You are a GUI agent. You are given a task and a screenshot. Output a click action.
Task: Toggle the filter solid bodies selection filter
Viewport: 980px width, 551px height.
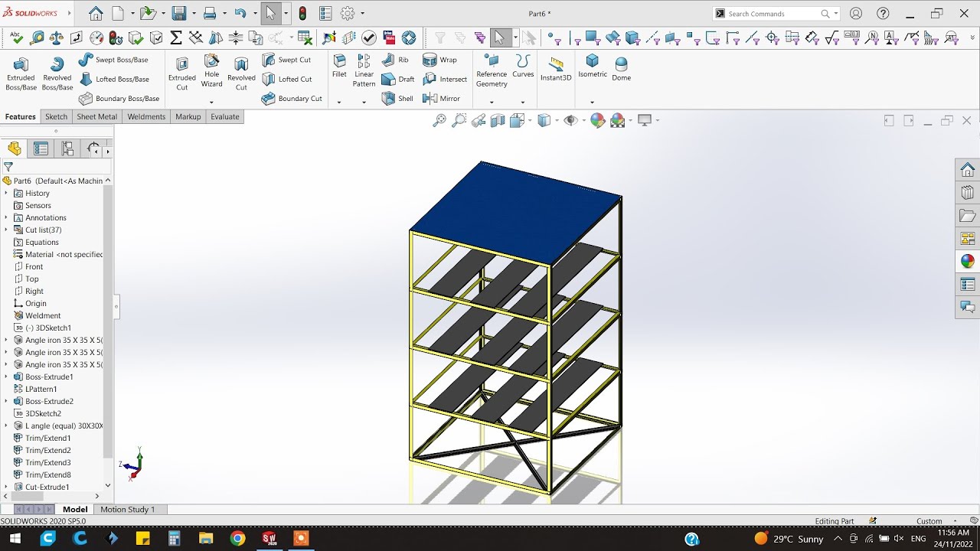pyautogui.click(x=632, y=37)
